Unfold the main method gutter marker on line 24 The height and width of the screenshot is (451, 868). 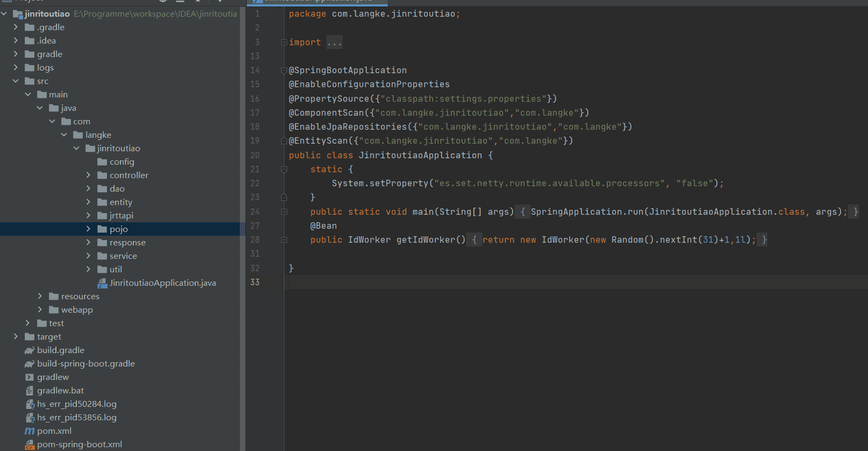pyautogui.click(x=284, y=212)
